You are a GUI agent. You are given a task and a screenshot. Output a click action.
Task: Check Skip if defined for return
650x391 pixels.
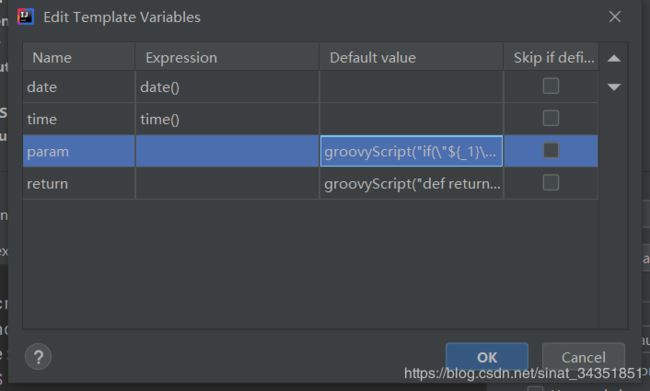[551, 182]
